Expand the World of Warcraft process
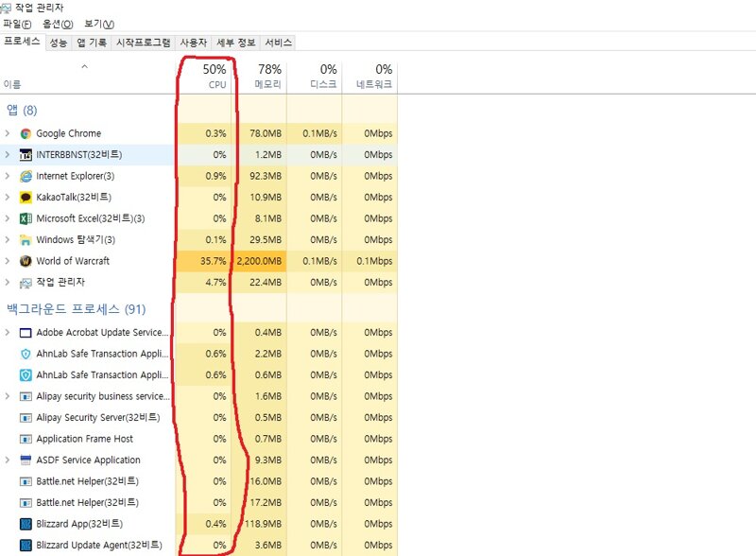Image resolution: width=756 pixels, height=556 pixels. [x=8, y=261]
